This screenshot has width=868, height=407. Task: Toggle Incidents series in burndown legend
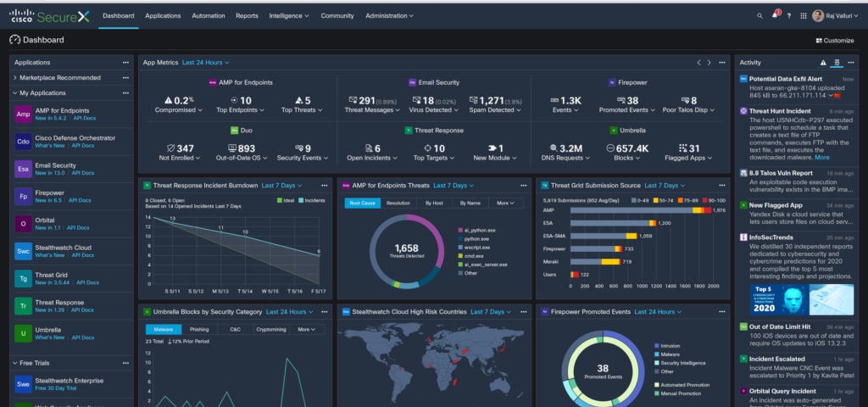tap(312, 200)
